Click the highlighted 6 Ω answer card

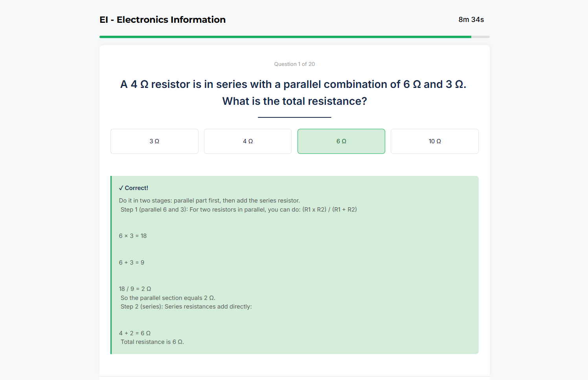coord(341,141)
